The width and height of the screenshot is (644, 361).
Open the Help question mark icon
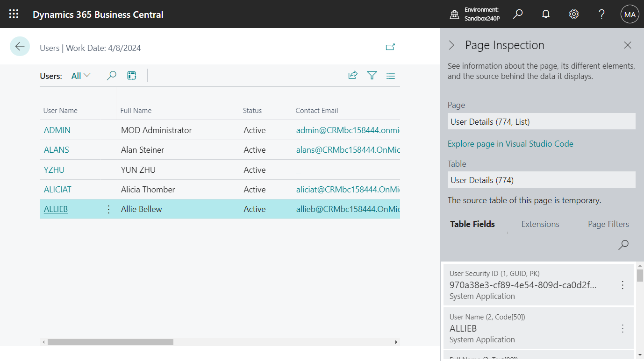pyautogui.click(x=601, y=14)
